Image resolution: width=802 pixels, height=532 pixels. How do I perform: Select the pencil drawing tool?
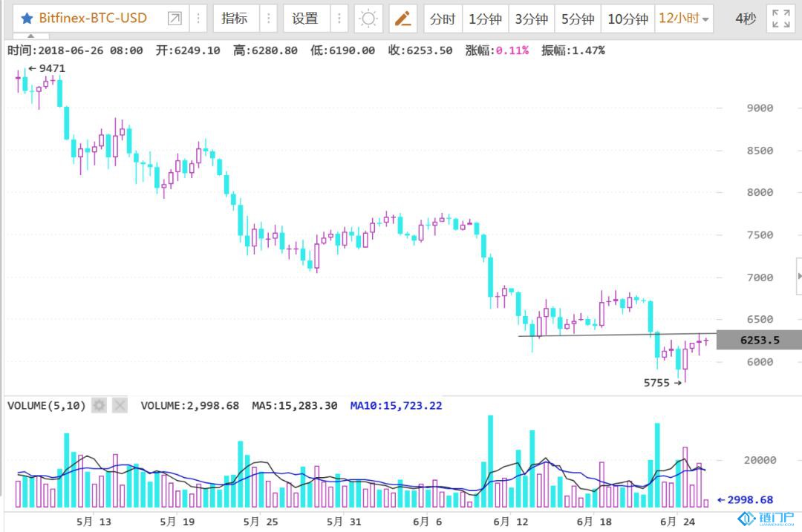[x=402, y=19]
